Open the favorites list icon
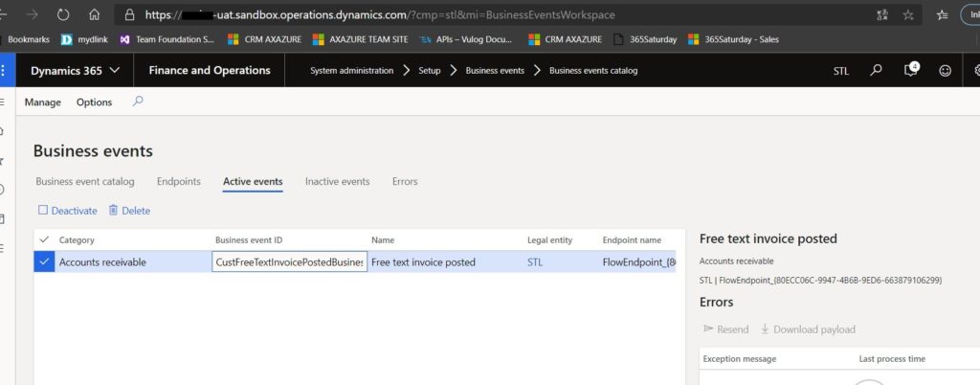Screen dimensions: 980x385 943,15
